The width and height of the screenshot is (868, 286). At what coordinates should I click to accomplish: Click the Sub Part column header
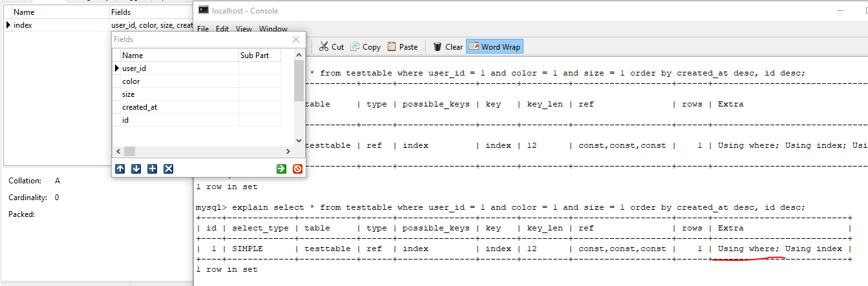point(255,56)
